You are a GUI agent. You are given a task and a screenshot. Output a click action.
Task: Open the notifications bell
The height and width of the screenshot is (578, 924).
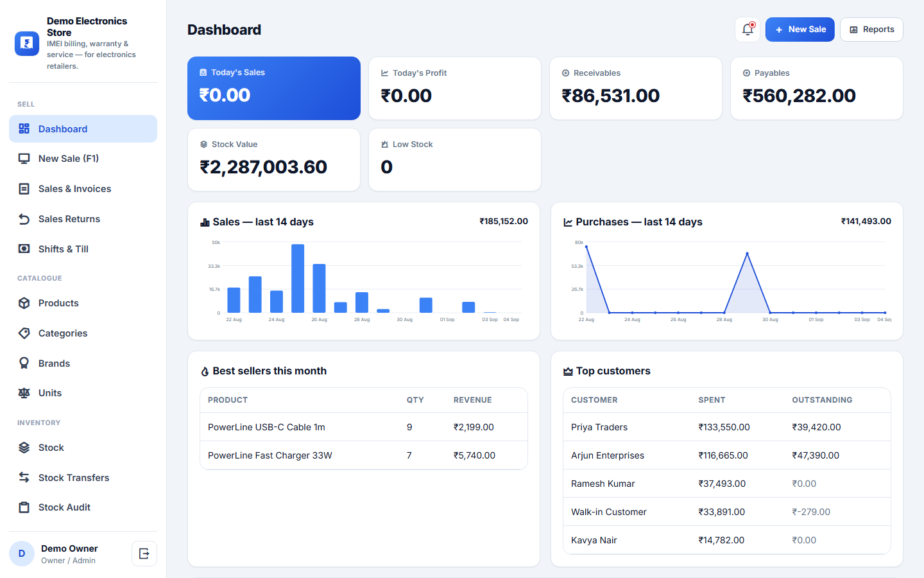point(748,30)
